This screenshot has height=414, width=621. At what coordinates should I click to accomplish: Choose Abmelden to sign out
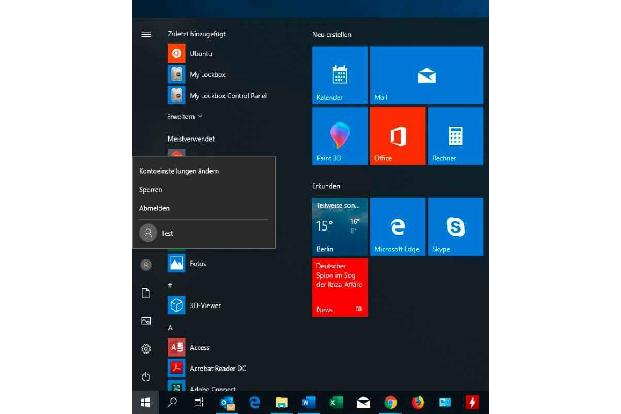pos(154,208)
